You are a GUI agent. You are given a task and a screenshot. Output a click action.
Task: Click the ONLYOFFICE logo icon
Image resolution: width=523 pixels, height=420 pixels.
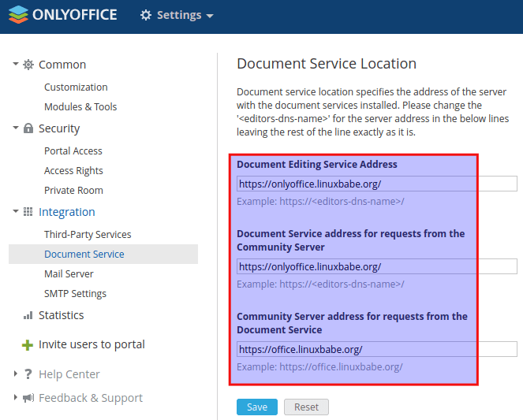click(17, 15)
